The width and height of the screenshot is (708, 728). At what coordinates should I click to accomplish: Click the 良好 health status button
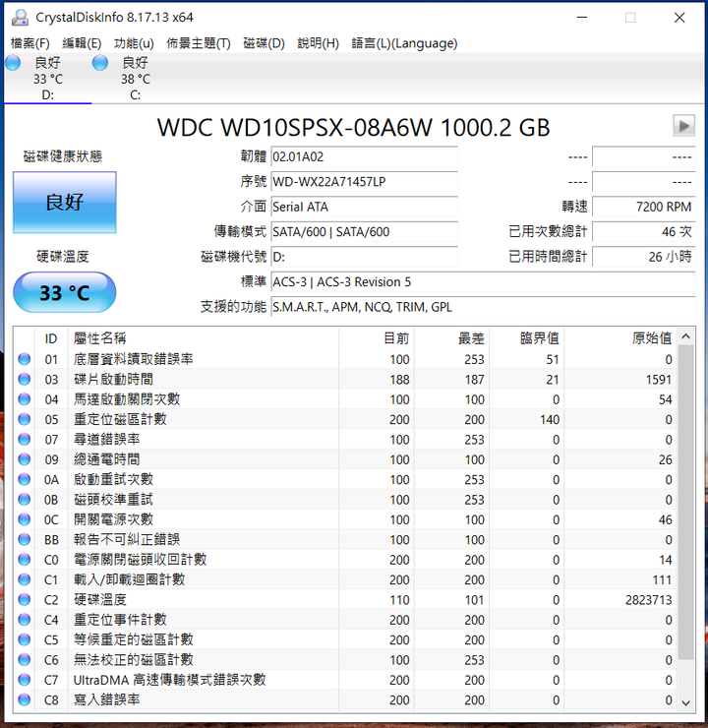tap(65, 202)
